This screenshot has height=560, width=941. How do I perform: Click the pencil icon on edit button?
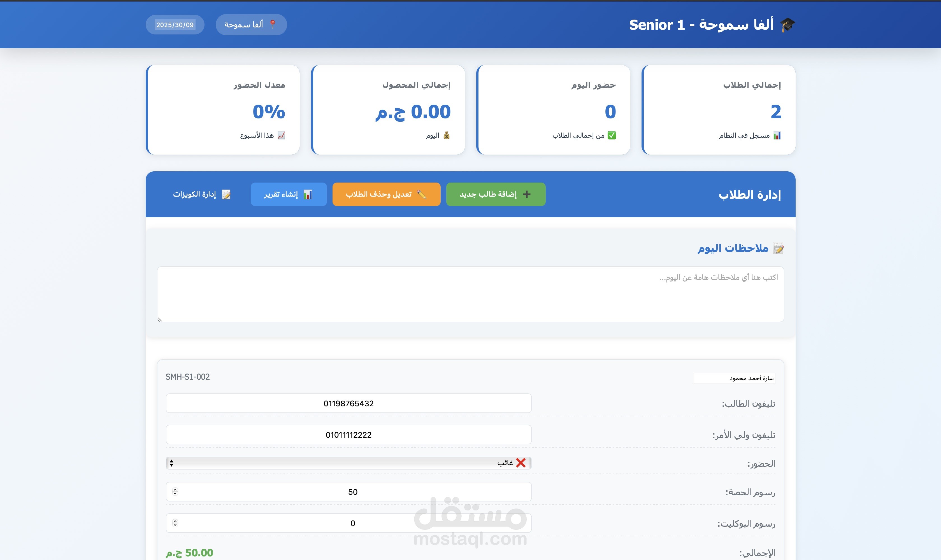pyautogui.click(x=421, y=194)
